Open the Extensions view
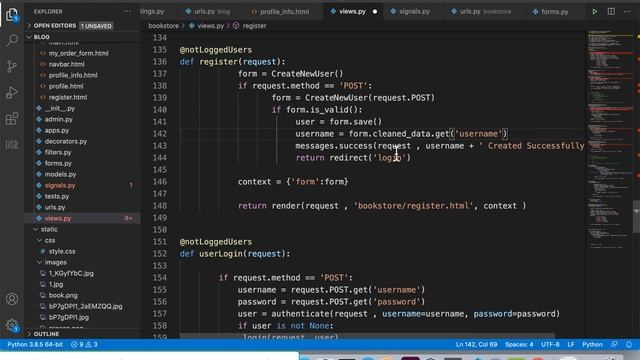The height and width of the screenshot is (360, 640). click(12, 119)
